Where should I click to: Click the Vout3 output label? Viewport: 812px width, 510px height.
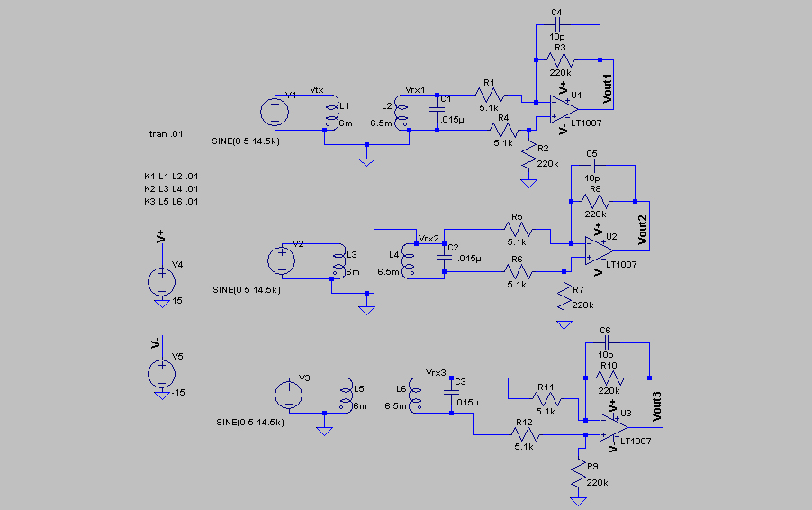(x=656, y=406)
